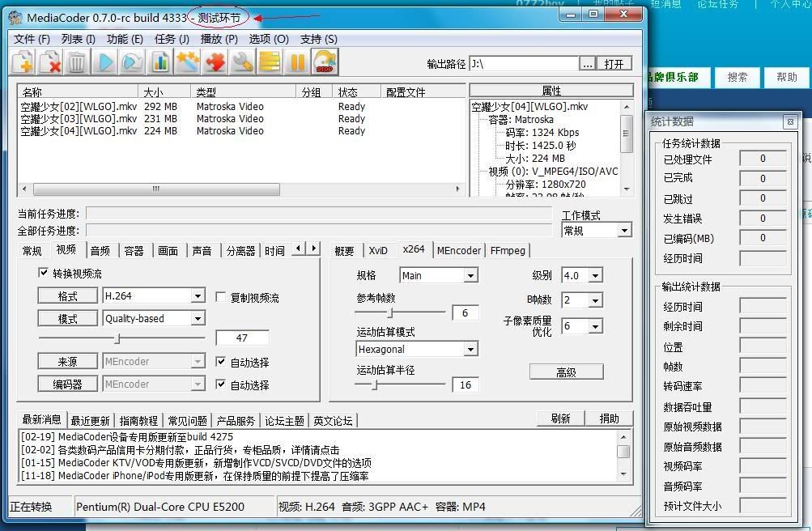Screen dimensions: 812x531
Task: Switch to the XviD tab
Action: 378,251
